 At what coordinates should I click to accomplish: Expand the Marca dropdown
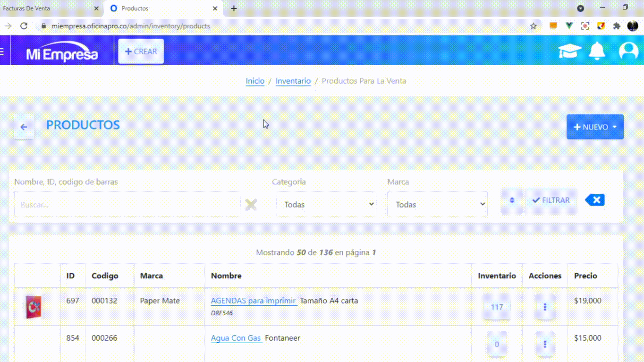coord(437,204)
